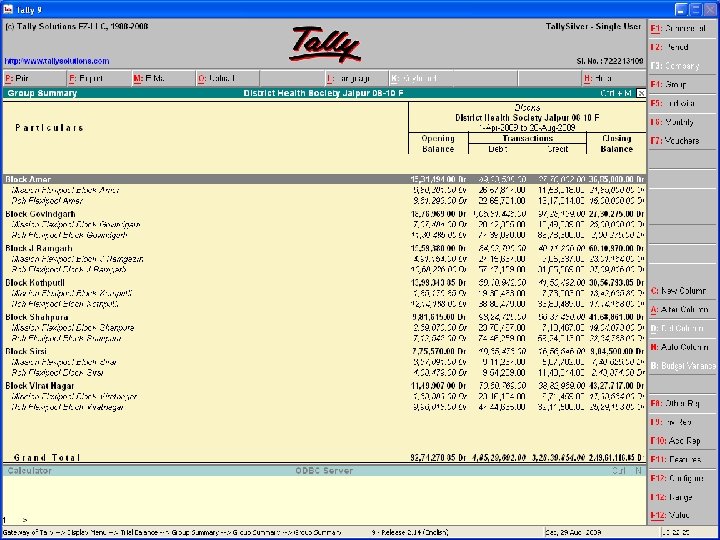Click the Debit transactions column header
The height and width of the screenshot is (540, 720).
click(x=498, y=149)
